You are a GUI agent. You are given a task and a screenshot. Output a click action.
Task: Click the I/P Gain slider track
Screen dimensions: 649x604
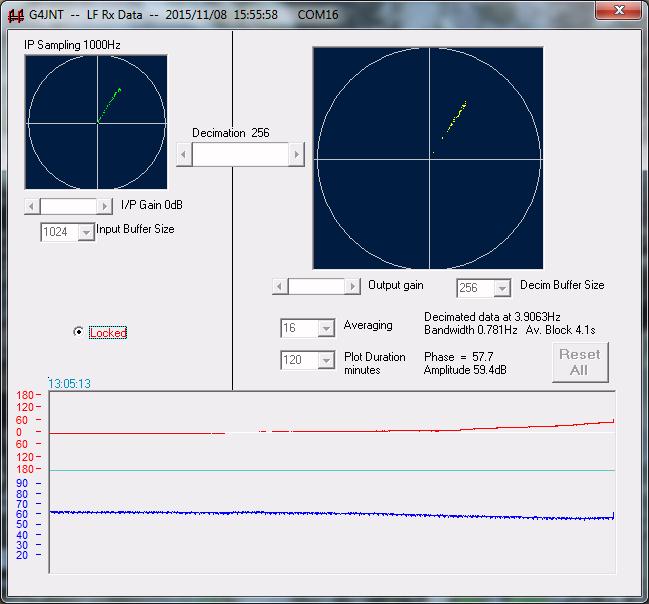point(68,206)
